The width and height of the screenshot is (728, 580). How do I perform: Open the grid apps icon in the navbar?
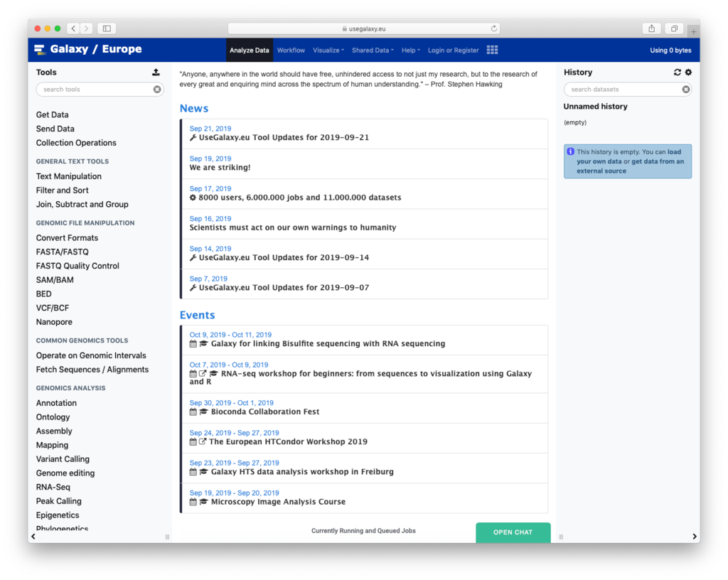(492, 50)
